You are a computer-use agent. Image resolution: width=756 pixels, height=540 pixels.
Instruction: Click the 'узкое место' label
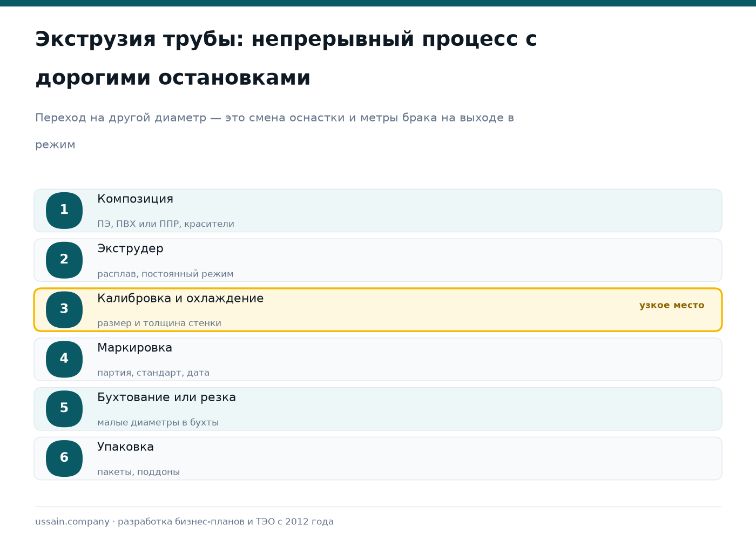pyautogui.click(x=672, y=306)
